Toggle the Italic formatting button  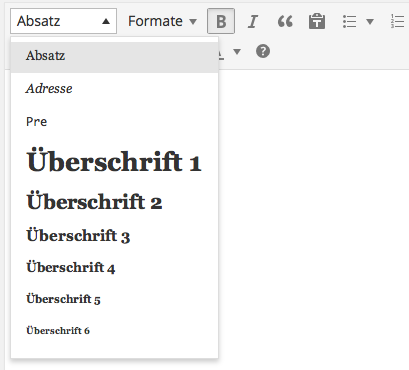coord(253,21)
